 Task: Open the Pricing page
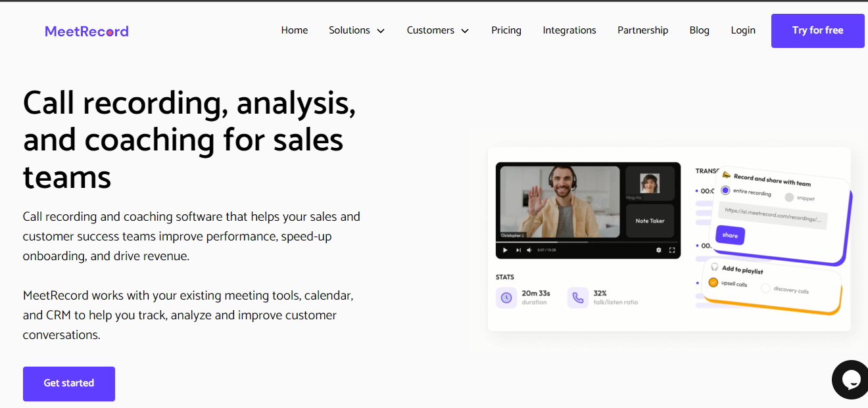[x=506, y=30]
